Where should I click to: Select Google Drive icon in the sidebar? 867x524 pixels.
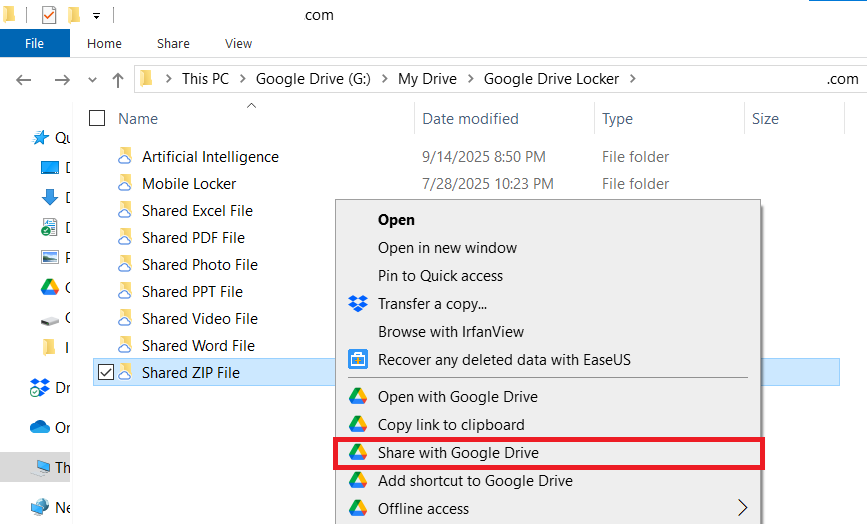point(49,288)
